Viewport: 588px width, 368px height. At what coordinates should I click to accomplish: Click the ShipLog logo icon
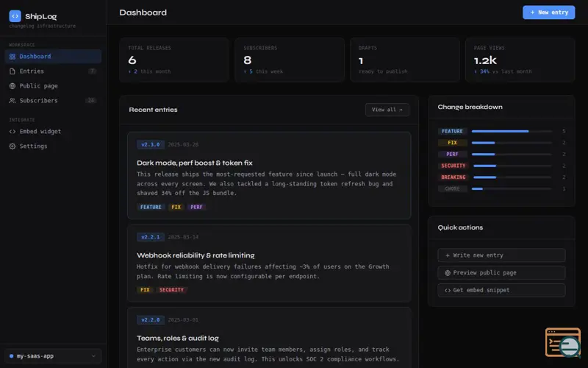[15, 15]
